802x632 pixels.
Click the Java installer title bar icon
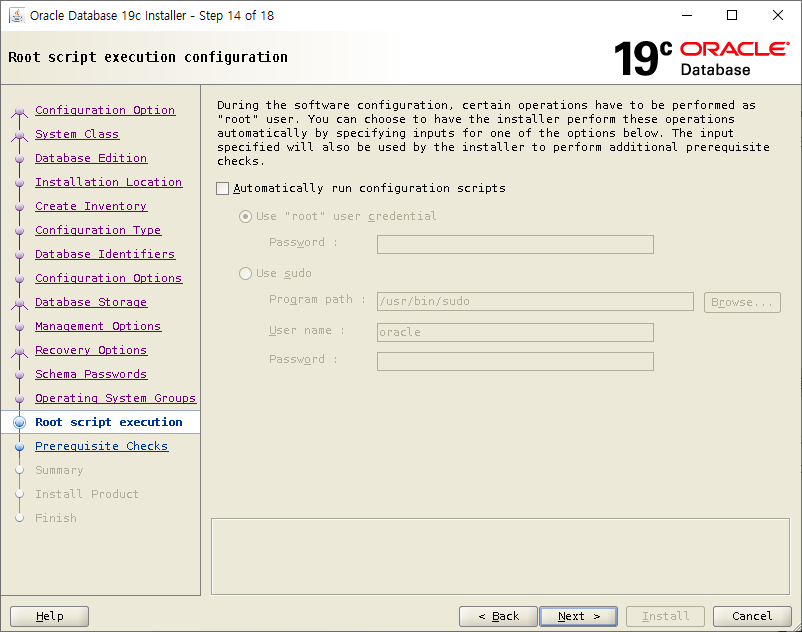[17, 15]
